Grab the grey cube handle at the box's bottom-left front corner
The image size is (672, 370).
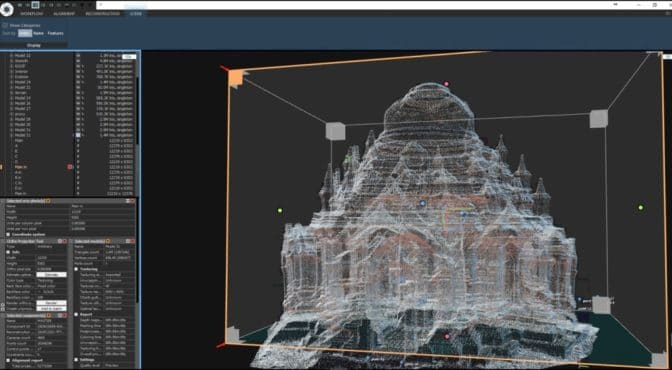coord(233,335)
